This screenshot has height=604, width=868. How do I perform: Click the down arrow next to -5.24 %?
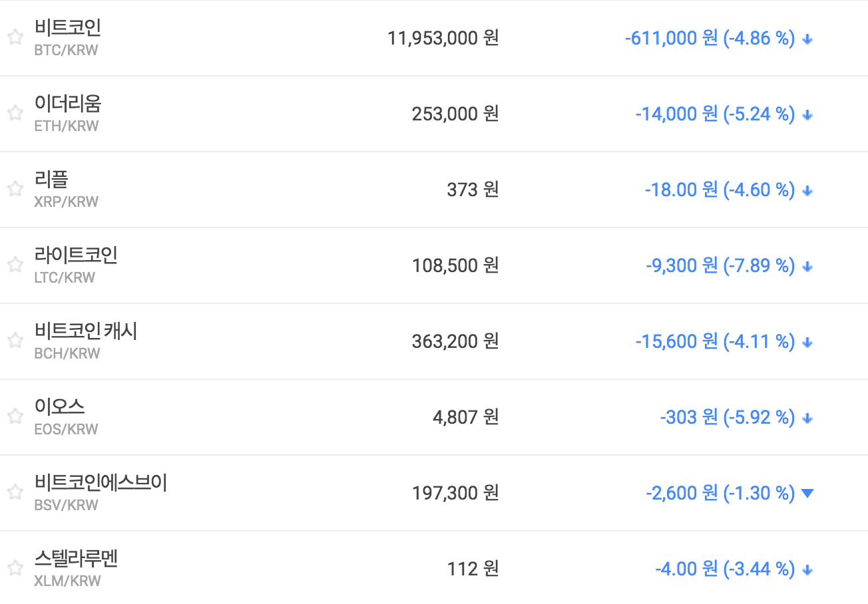pos(808,115)
